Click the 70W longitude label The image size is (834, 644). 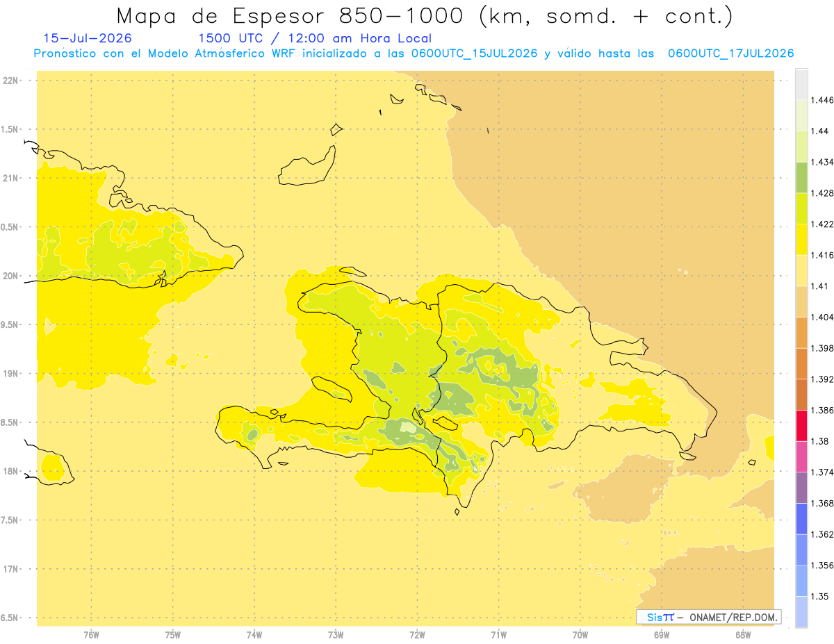[580, 635]
